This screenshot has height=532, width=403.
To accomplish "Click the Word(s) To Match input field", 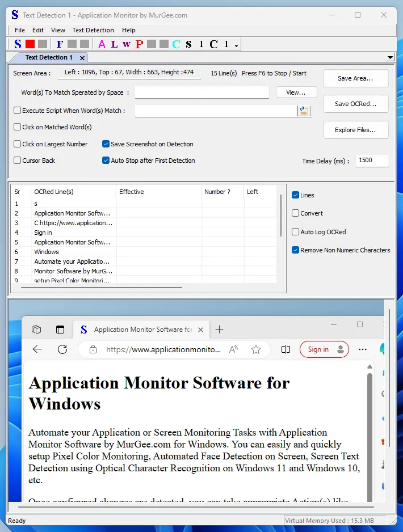I will (202, 92).
